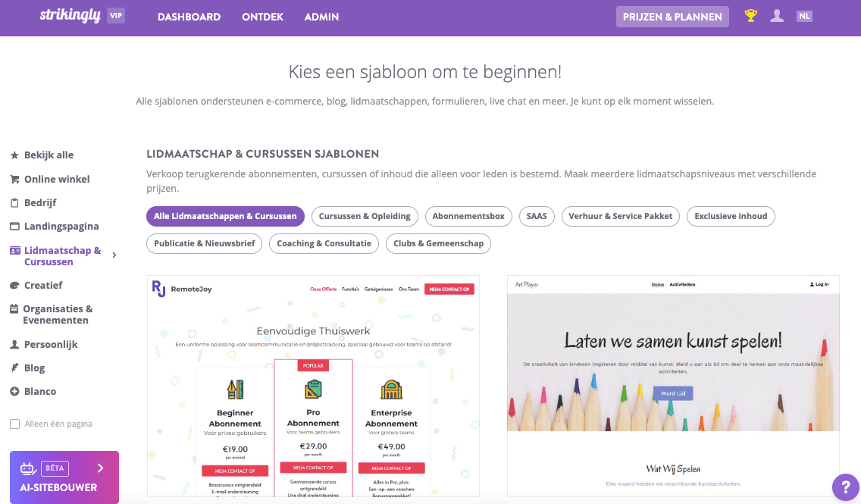Filter by Clubs & Gemeenschap

pyautogui.click(x=438, y=244)
